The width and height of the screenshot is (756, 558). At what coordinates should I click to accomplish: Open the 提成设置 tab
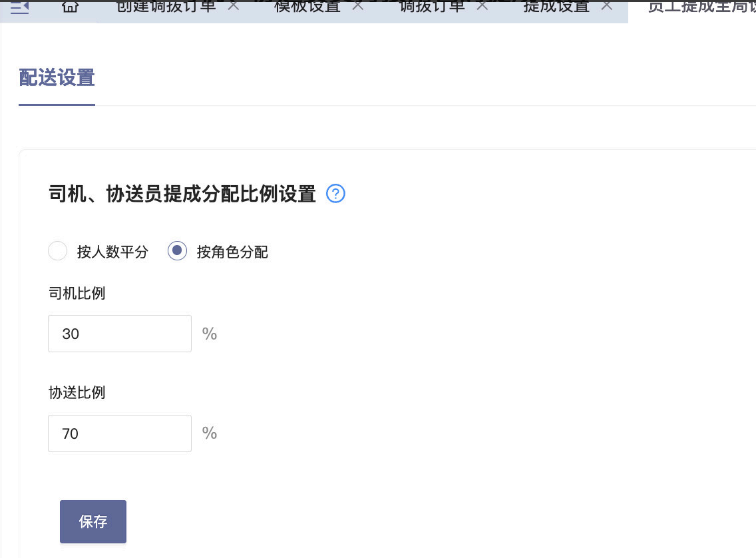pyautogui.click(x=556, y=7)
